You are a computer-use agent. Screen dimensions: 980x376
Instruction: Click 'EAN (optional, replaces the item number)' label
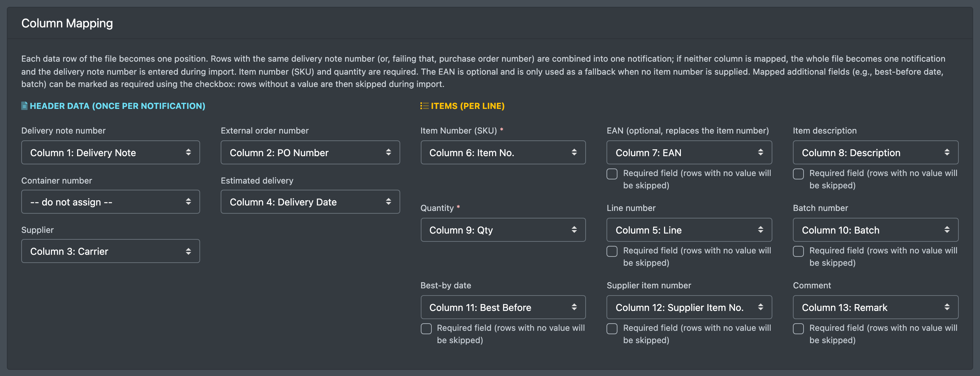(x=688, y=130)
